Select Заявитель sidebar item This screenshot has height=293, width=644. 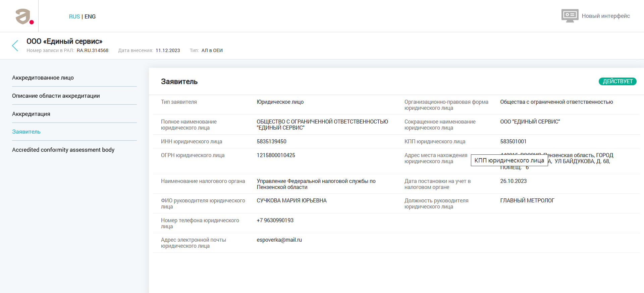[x=26, y=132]
